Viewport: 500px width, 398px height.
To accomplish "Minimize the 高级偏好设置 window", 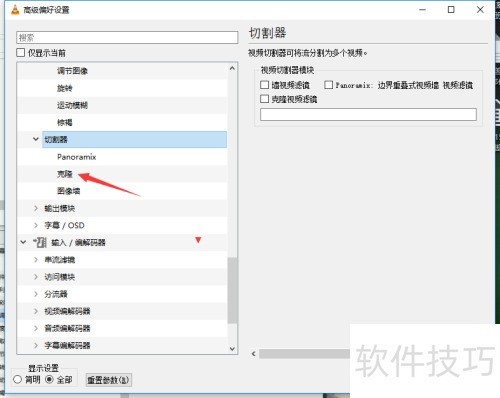I will pyautogui.click(x=422, y=10).
